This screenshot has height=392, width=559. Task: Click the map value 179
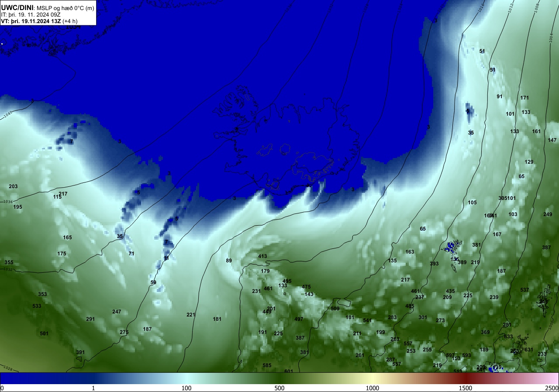coord(265,271)
